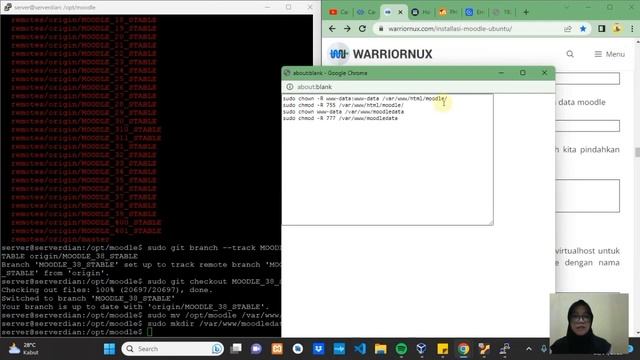Open File Explorer on the taskbar
Screen dimensions: 640x360
point(380,349)
